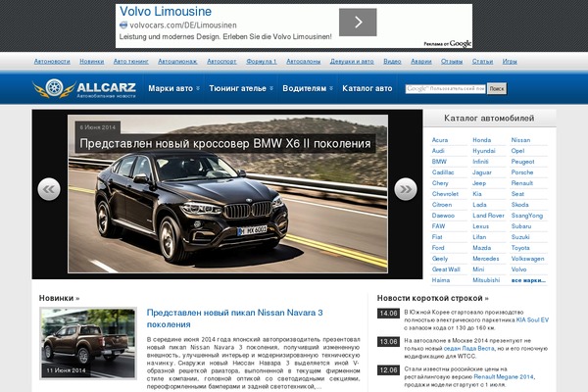
Task: Open Автосалоны link in top bar
Action: pyautogui.click(x=304, y=61)
